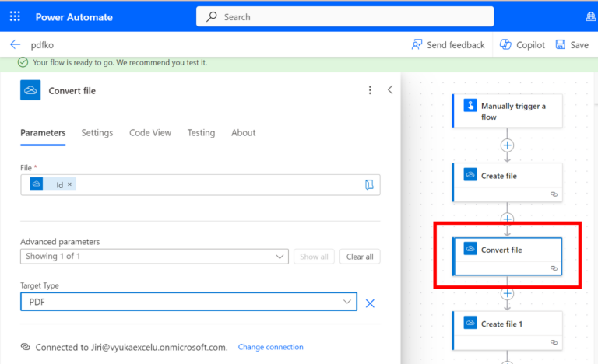Open the file picker icon in File field

click(369, 185)
